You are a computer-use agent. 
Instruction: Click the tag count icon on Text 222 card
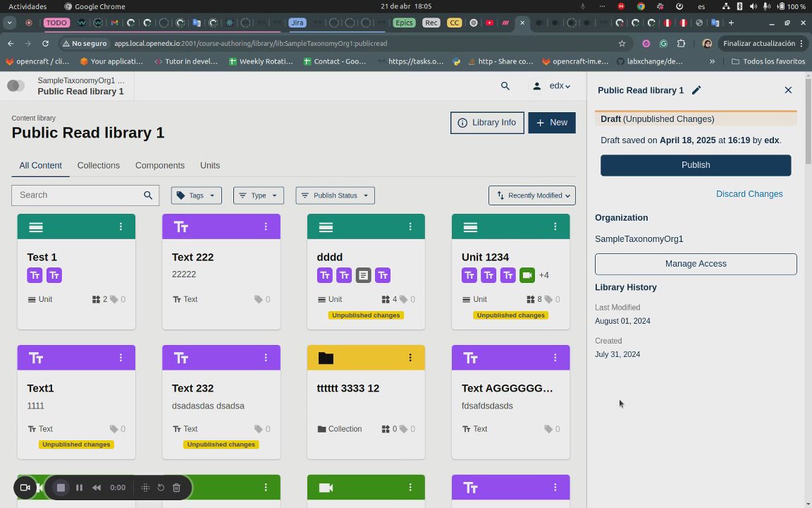(259, 299)
